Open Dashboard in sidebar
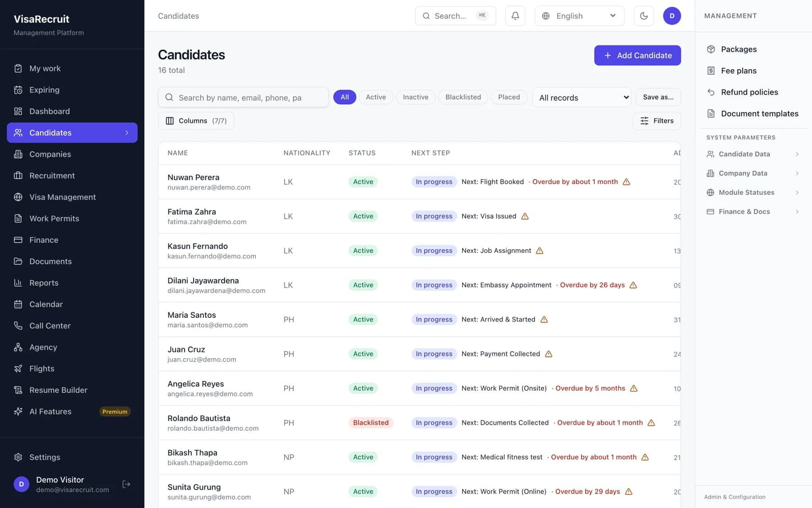Viewport: 812px width, 508px height. [x=72, y=111]
